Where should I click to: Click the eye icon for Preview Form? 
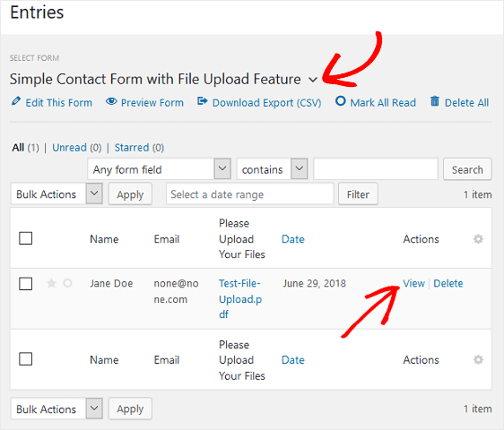(111, 101)
